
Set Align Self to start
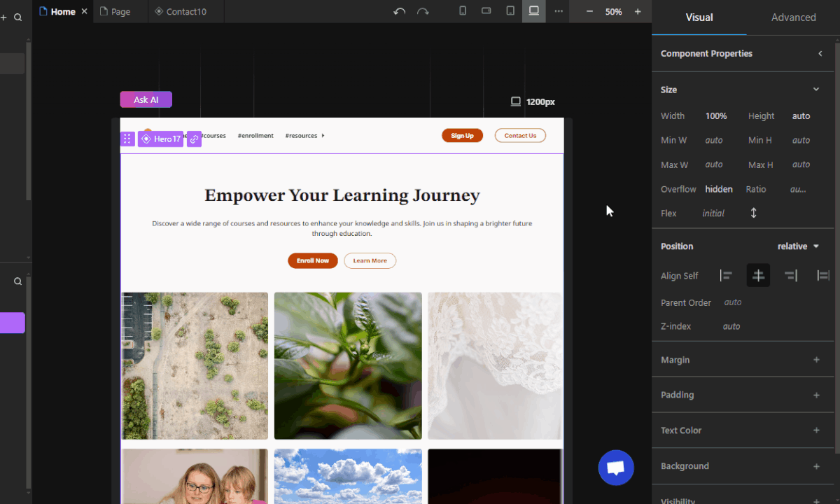[x=726, y=276]
